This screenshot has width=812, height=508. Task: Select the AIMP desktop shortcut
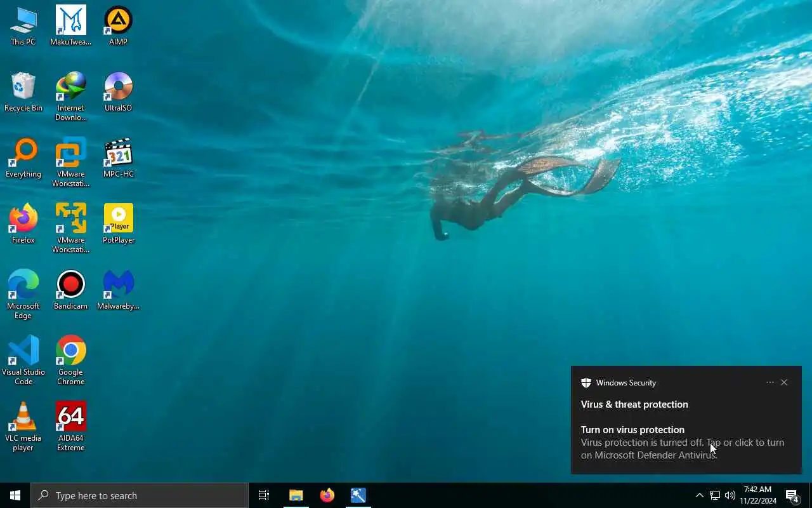[118, 26]
